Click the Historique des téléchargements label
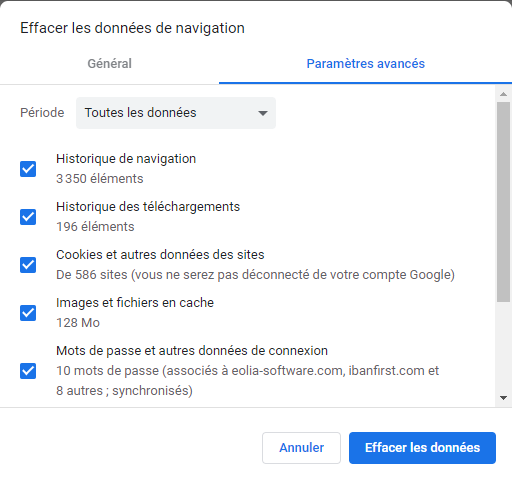 click(148, 207)
